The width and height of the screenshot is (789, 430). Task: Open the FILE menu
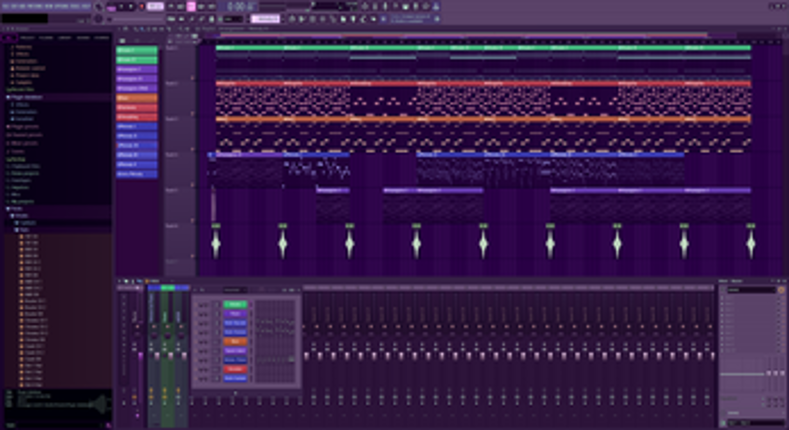click(x=6, y=6)
